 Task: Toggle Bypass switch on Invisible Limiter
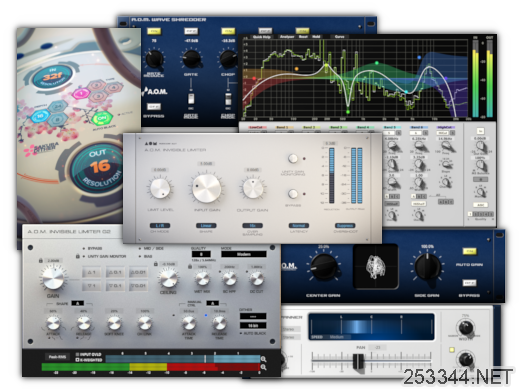coord(293,193)
